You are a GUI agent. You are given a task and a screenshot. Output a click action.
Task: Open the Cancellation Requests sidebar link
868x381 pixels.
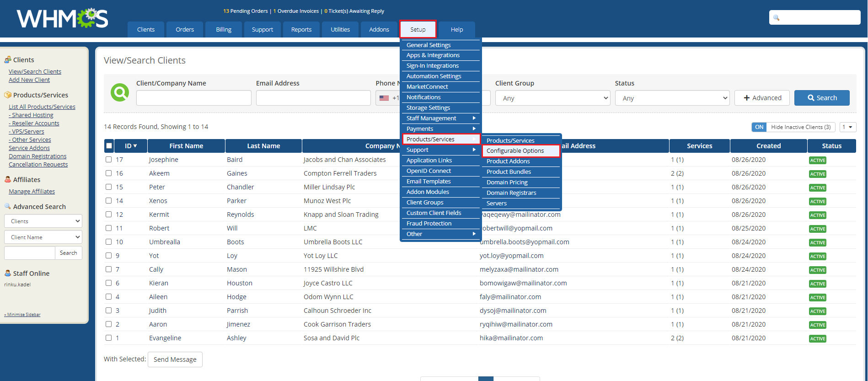[x=38, y=165]
